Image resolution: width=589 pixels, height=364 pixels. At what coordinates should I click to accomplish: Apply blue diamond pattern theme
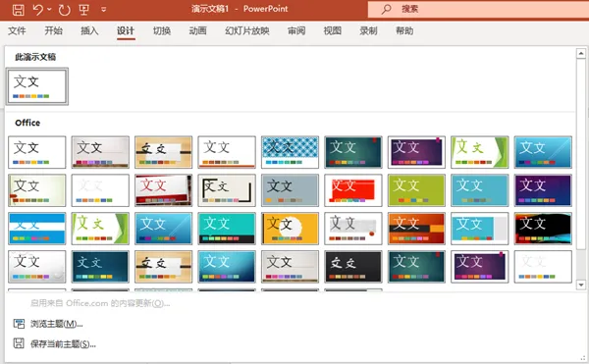(x=290, y=152)
